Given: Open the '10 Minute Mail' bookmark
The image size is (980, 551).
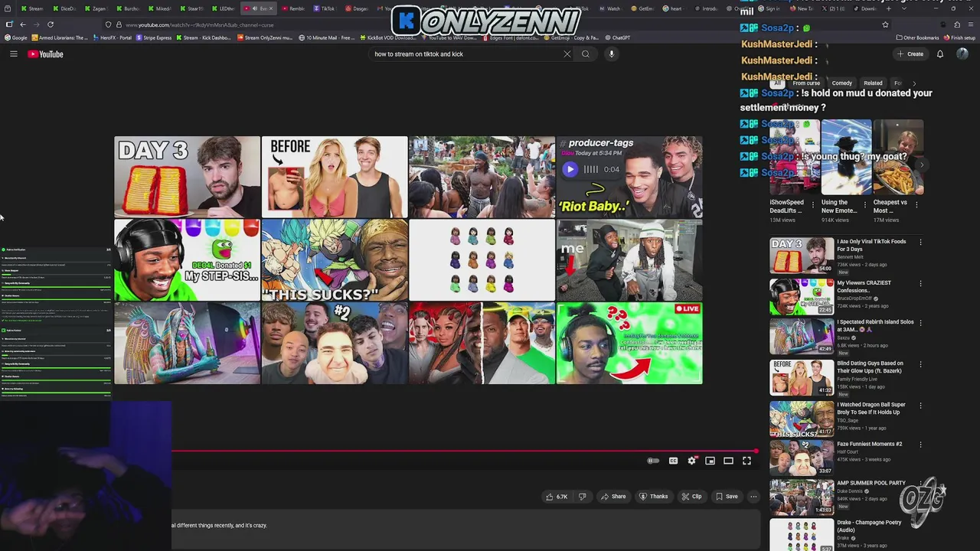Looking at the screenshot, I should (x=327, y=37).
